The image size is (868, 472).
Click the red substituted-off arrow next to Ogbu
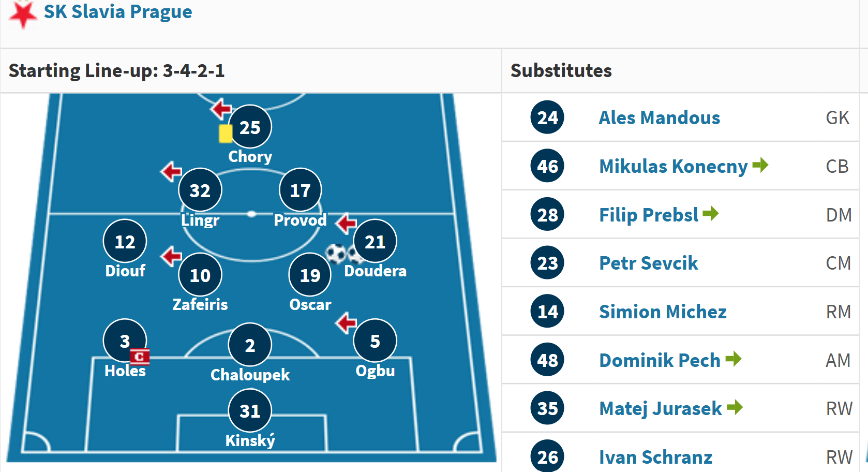(346, 323)
